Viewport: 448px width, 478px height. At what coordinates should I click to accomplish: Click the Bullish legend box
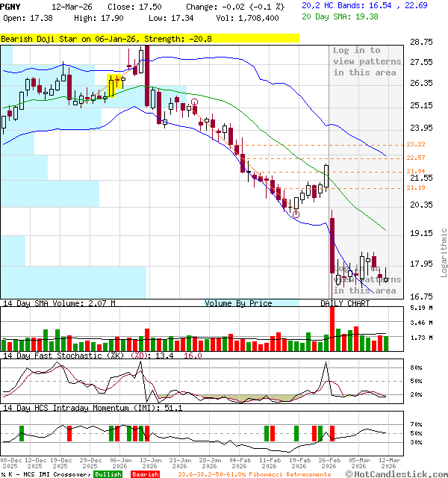[x=108, y=474]
